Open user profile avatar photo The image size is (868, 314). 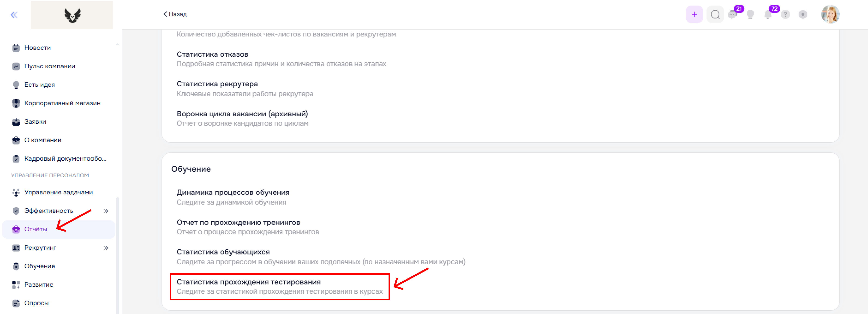(830, 15)
